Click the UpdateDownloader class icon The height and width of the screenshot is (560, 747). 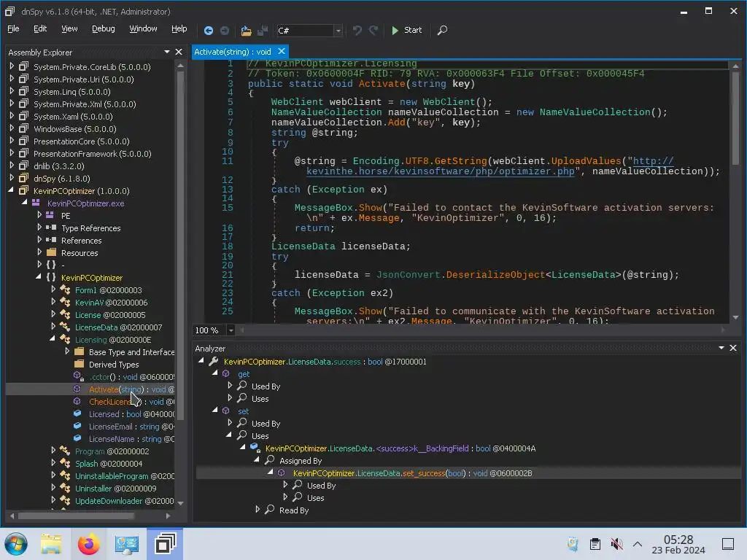tap(65, 500)
